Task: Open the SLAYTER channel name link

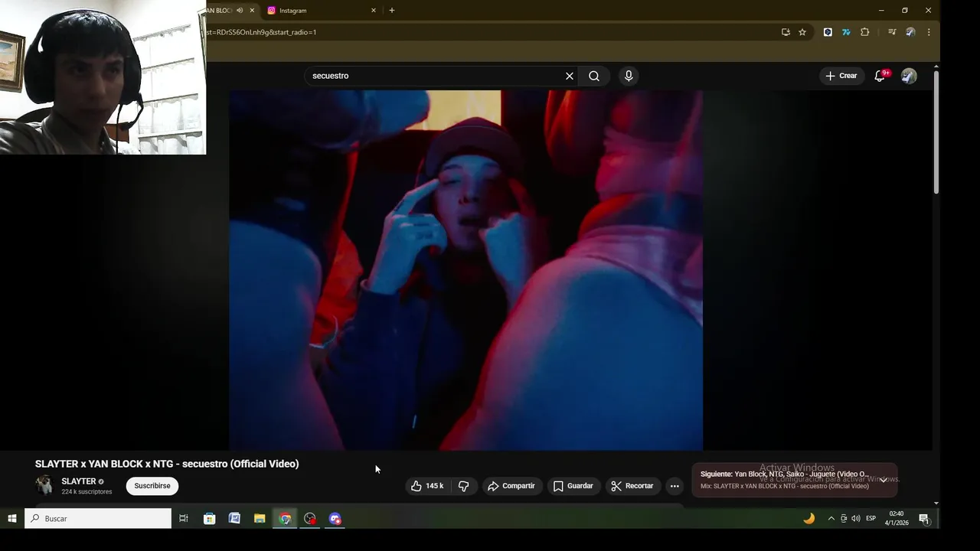Action: [79, 481]
